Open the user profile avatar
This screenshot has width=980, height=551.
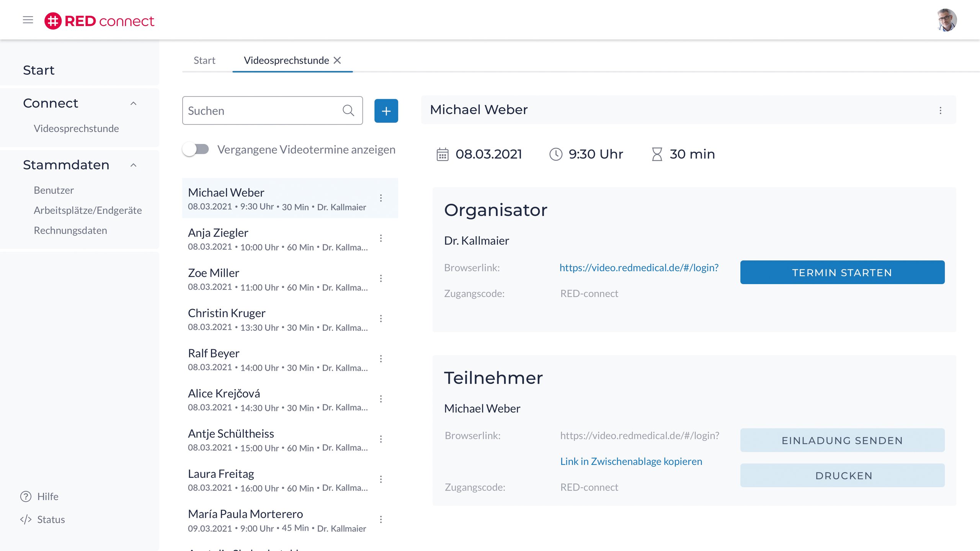pyautogui.click(x=946, y=20)
